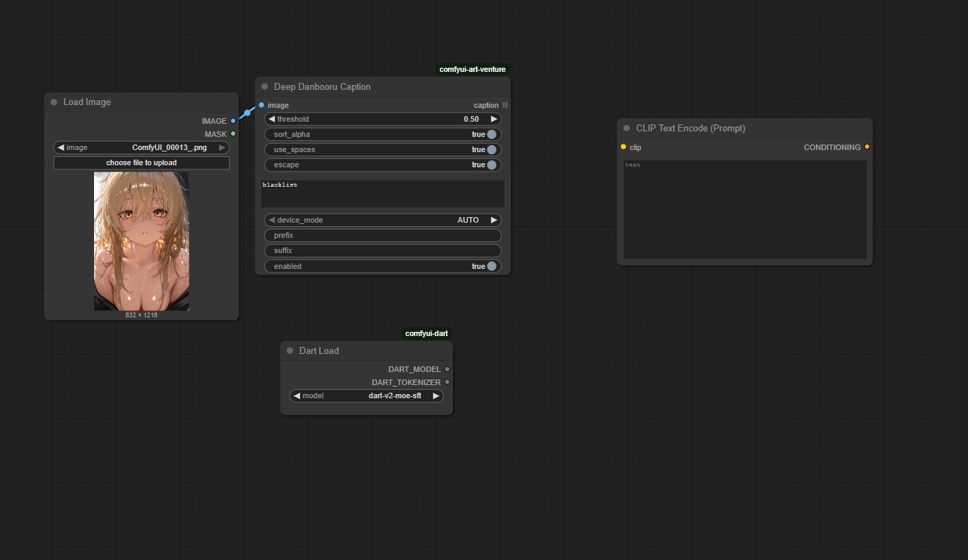The image size is (968, 560).
Task: Disable the enabled switch
Action: click(x=492, y=267)
